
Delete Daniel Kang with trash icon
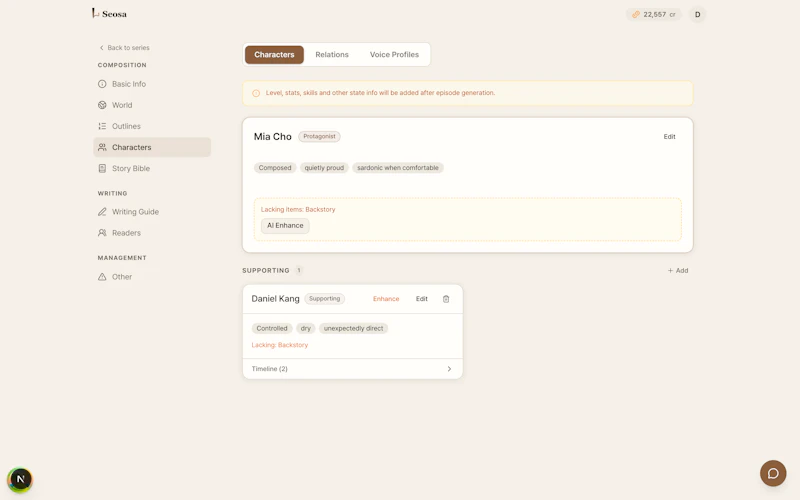tap(446, 298)
